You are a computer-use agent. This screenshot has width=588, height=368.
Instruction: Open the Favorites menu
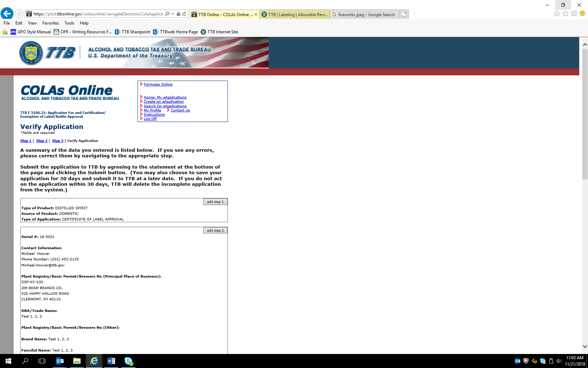50,23
